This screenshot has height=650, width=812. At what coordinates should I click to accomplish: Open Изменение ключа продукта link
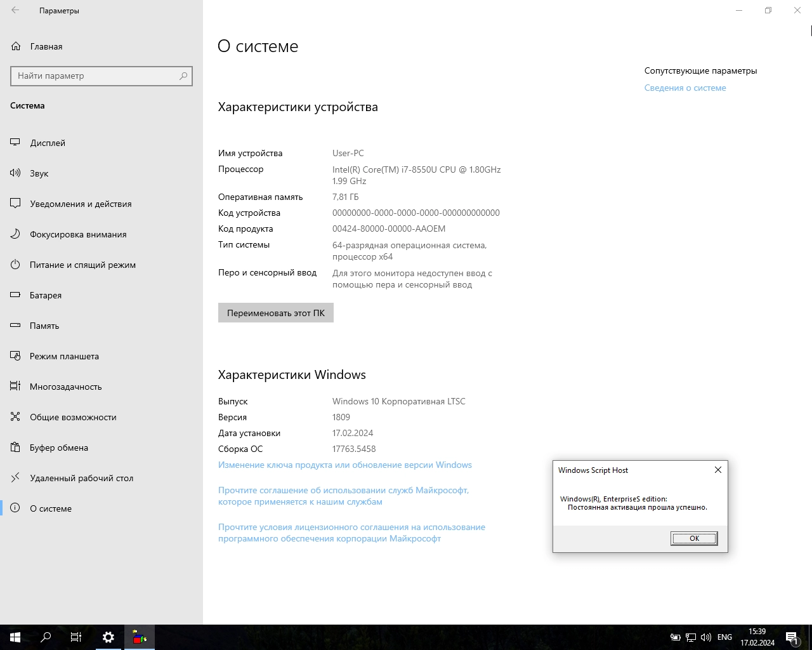(x=345, y=465)
